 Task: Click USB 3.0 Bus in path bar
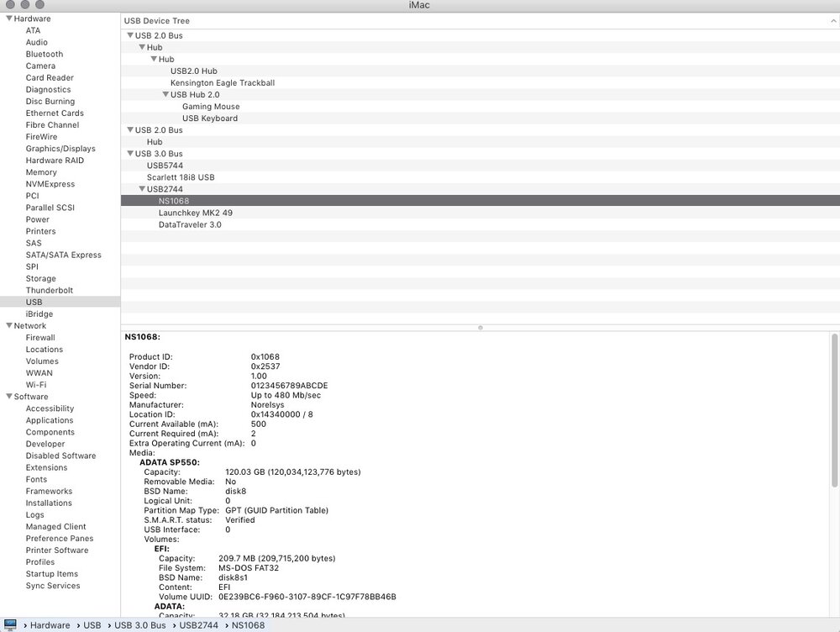pos(139,625)
